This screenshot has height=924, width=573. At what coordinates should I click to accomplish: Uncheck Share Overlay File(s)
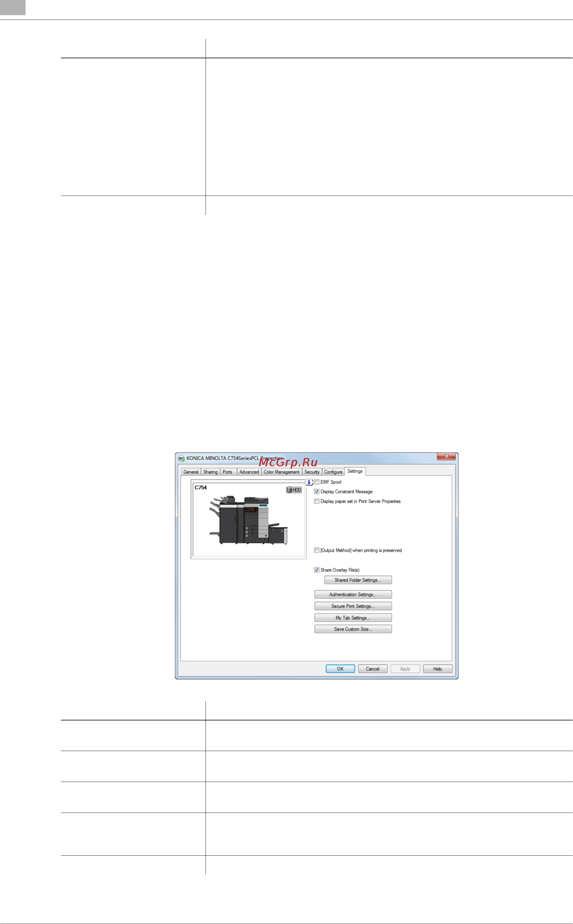click(x=317, y=570)
